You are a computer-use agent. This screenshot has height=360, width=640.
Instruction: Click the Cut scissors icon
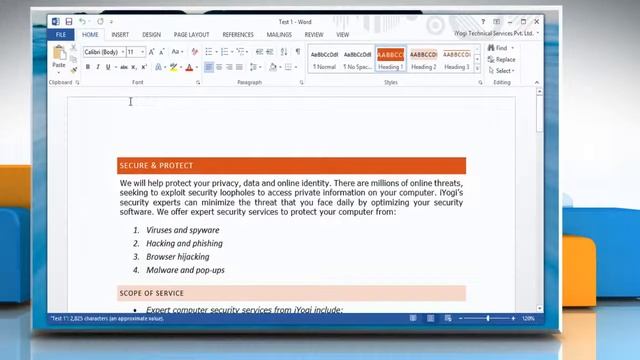[73, 48]
